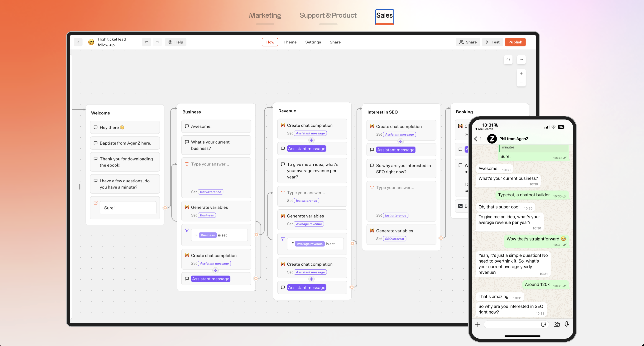Tap the plus attachment button in chat
Screen dimensions: 644x346
tap(478, 324)
